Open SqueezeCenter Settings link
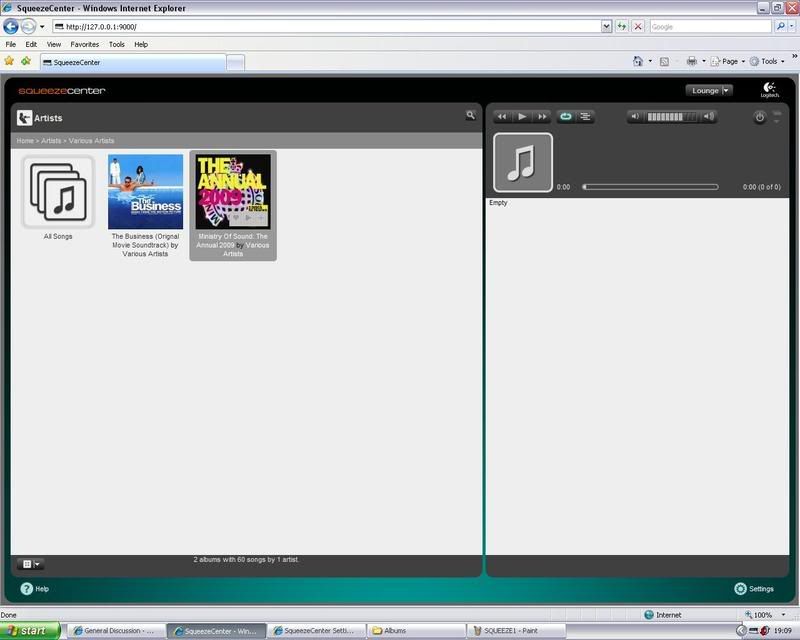Viewport: 800px width, 640px height. click(x=753, y=589)
